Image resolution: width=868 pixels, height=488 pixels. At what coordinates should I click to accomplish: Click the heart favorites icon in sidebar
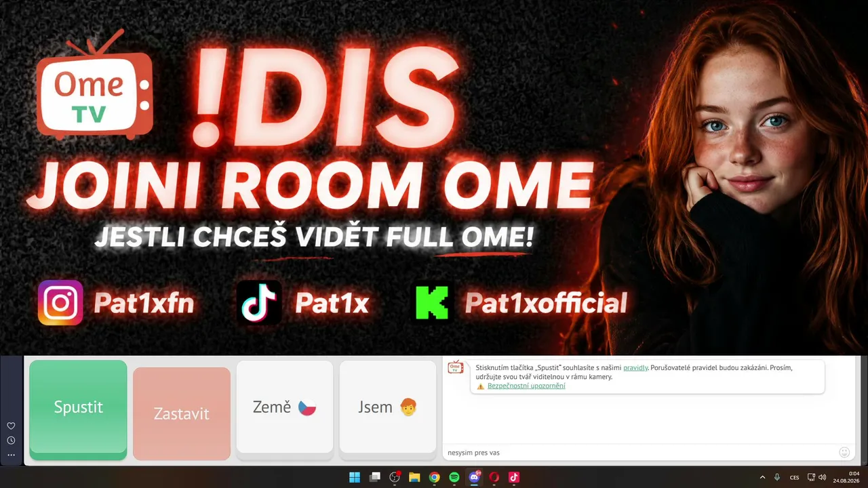click(11, 426)
